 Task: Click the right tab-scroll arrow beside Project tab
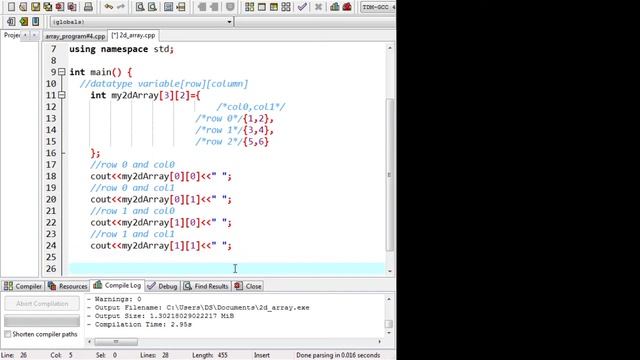point(34,36)
